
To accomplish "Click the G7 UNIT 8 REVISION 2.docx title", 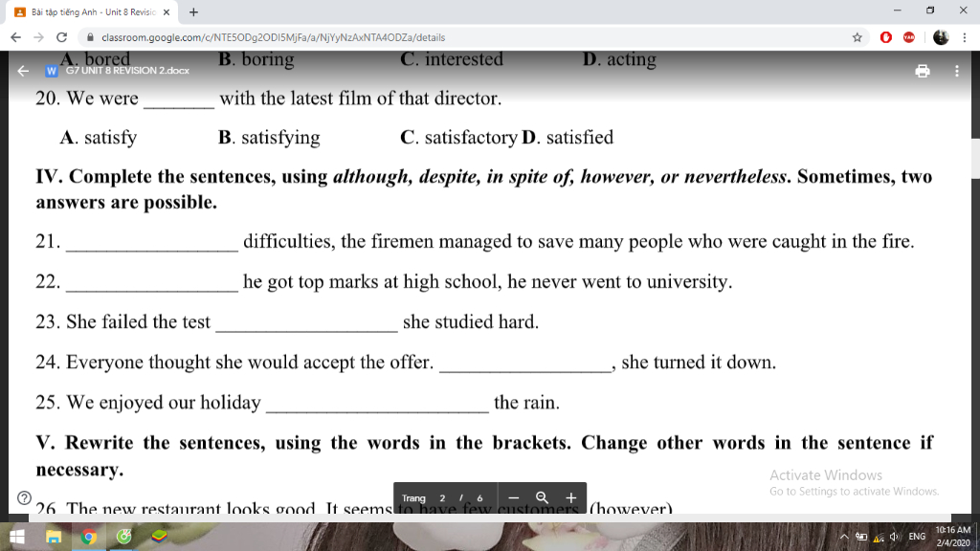I will [127, 71].
